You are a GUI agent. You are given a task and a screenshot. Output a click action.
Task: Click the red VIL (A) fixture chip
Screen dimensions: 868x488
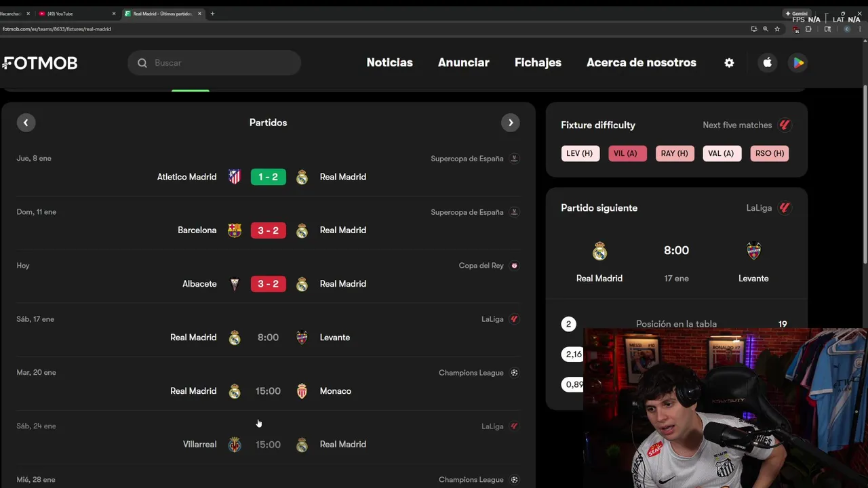coord(627,153)
